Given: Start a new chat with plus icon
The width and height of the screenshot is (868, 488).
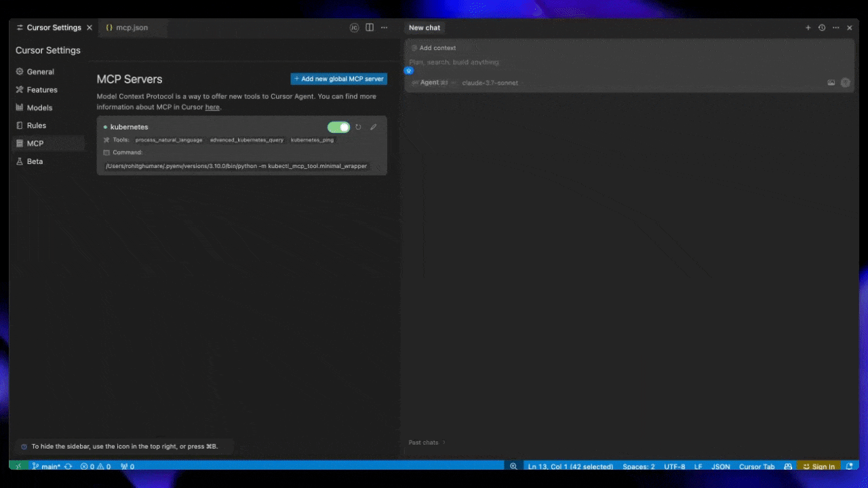Looking at the screenshot, I should [x=808, y=28].
